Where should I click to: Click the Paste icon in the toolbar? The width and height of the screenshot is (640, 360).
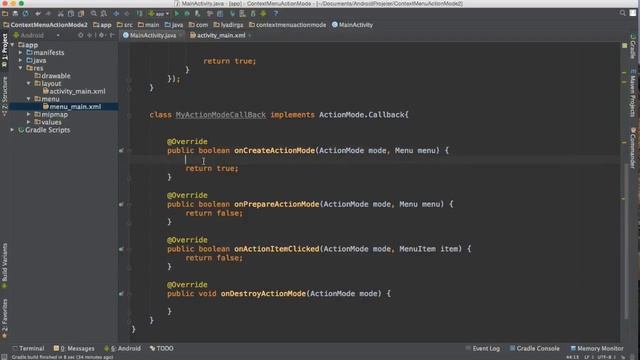[x=81, y=13]
